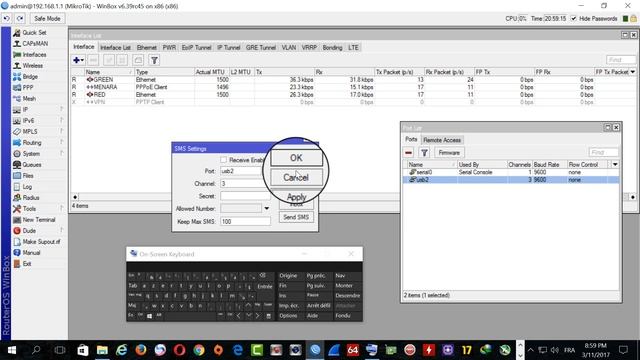Open the PPP sidebar item
The width and height of the screenshot is (640, 360).
[28, 88]
